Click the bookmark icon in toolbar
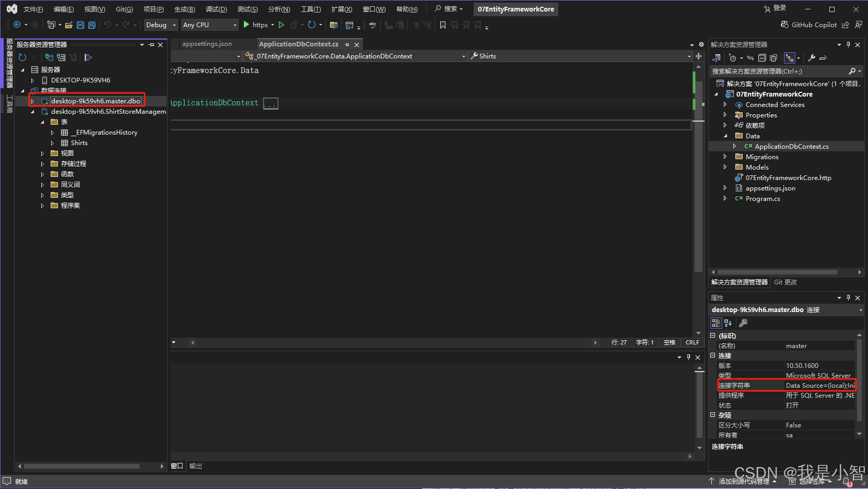Viewport: 868px width, 489px height. click(x=443, y=25)
